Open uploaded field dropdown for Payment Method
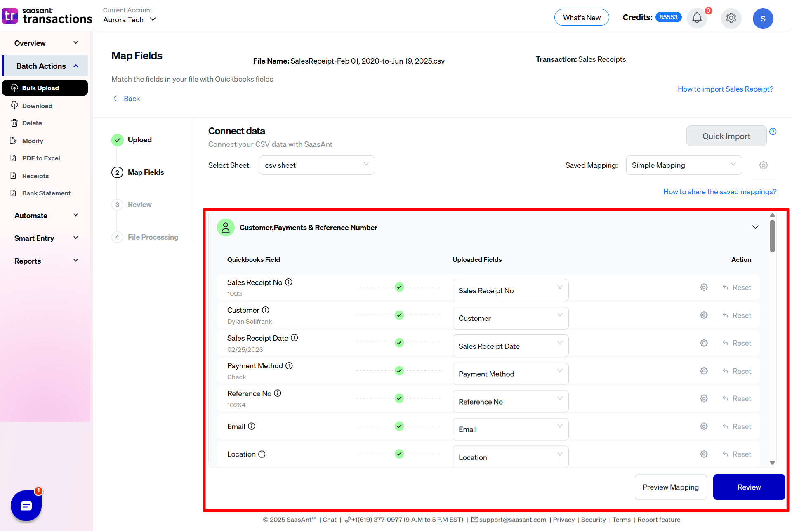This screenshot has height=532, width=792. point(510,374)
